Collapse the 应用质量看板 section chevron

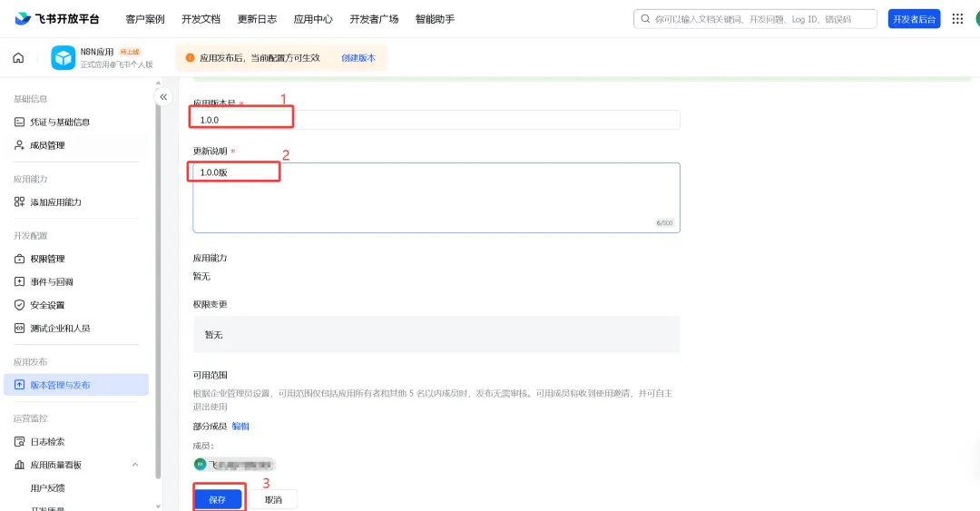[135, 465]
